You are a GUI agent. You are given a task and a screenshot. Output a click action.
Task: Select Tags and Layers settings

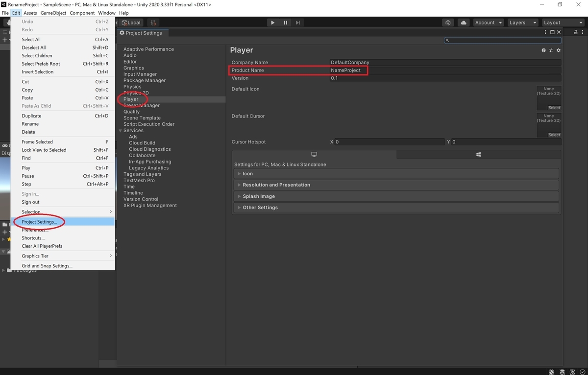[x=142, y=174]
